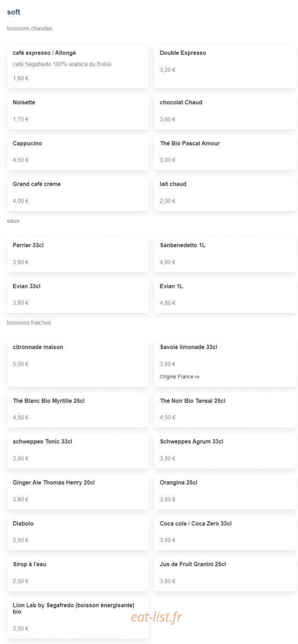Open the Sanbenedetto 1L card

coord(225,254)
